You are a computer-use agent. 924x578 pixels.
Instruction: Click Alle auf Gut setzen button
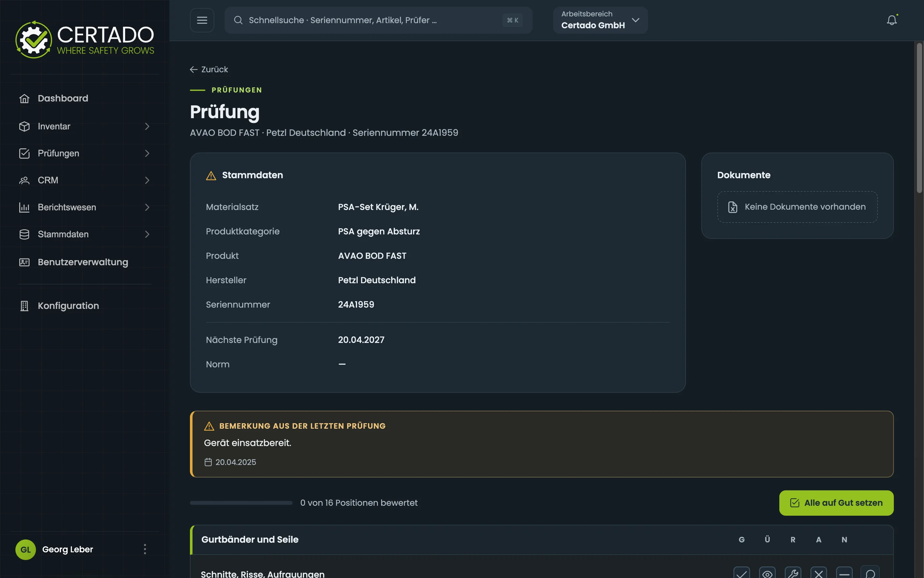836,503
